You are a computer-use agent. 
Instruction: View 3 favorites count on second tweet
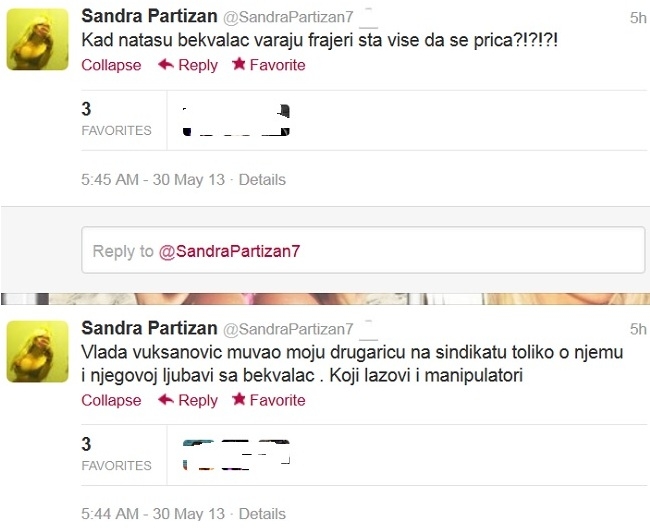tap(116, 455)
